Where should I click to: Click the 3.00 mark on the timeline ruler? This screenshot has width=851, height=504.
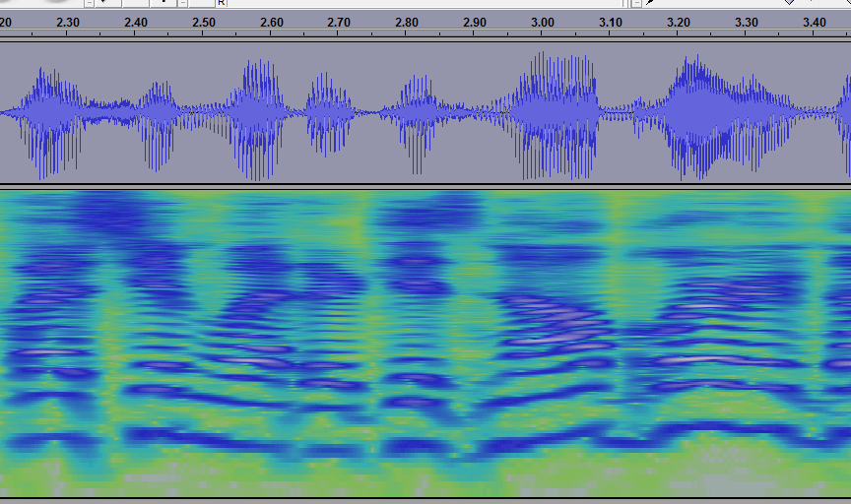click(x=542, y=23)
